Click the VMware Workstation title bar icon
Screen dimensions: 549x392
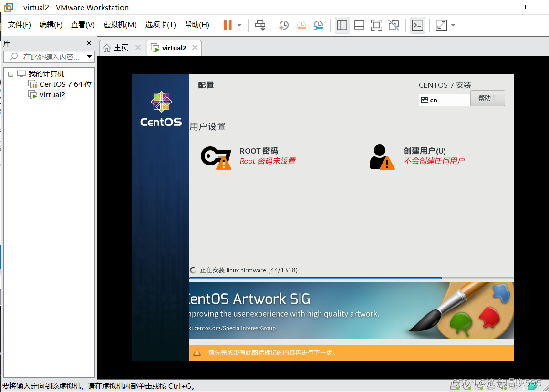9,7
